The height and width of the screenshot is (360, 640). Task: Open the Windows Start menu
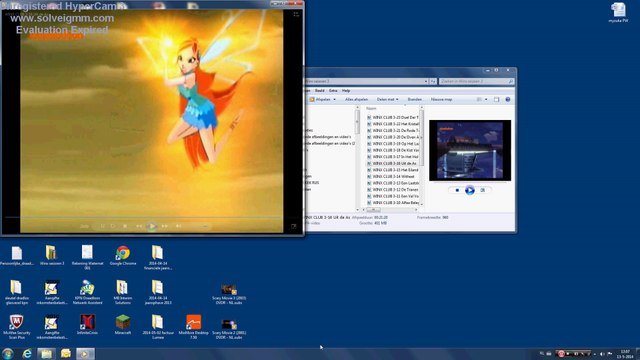pyautogui.click(x=8, y=353)
